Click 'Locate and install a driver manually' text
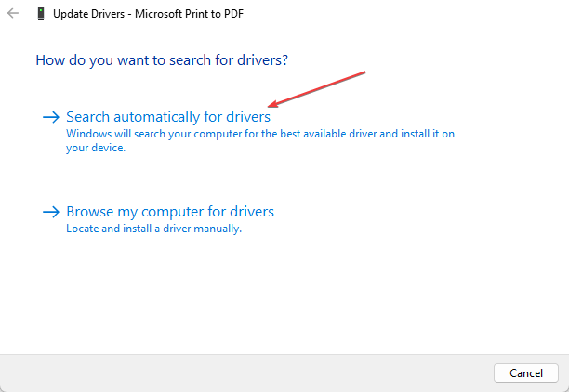The width and height of the screenshot is (569, 392). [153, 228]
